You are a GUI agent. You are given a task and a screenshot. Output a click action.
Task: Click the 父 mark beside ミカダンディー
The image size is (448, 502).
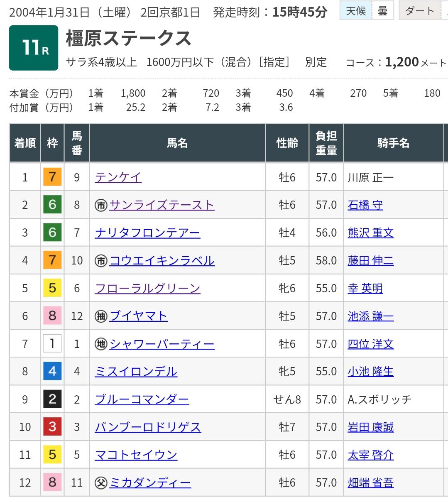point(101,483)
